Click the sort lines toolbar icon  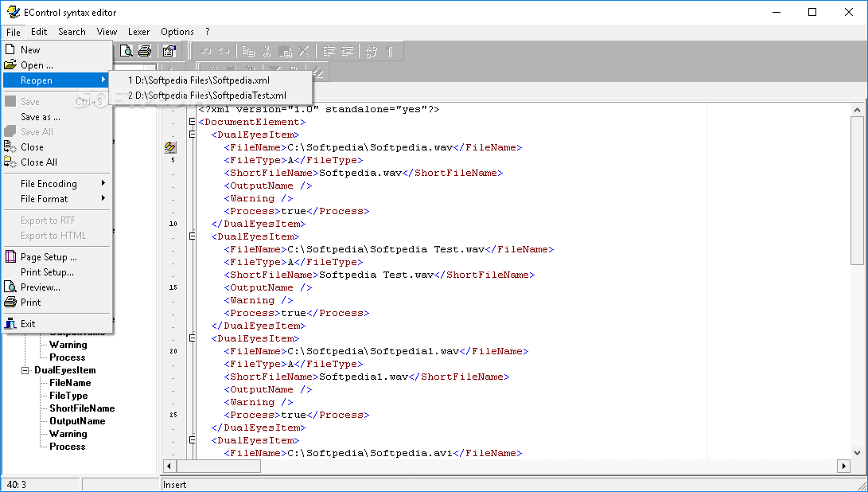pos(372,52)
